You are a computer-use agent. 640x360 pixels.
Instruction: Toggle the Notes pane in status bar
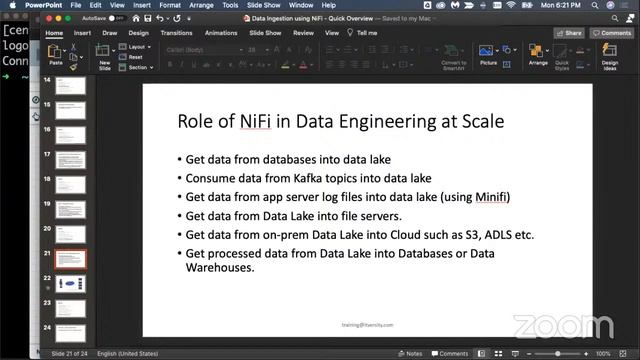pos(410,353)
